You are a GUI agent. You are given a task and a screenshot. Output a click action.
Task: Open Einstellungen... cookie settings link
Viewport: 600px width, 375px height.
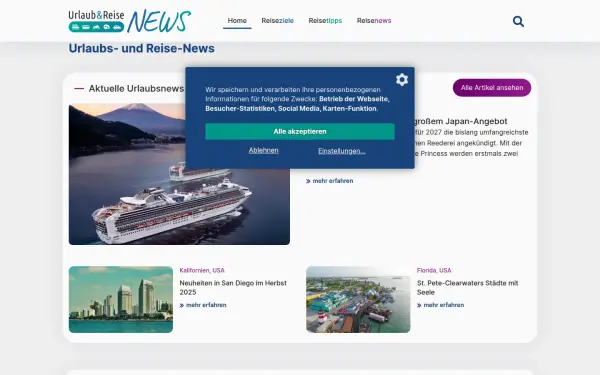(342, 151)
